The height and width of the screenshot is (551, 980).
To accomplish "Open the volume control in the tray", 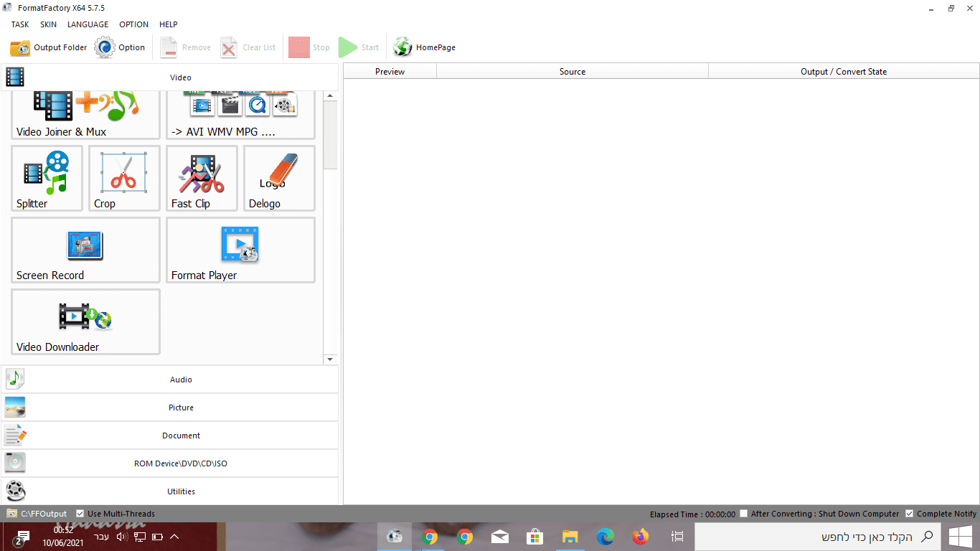I will pyautogui.click(x=121, y=537).
